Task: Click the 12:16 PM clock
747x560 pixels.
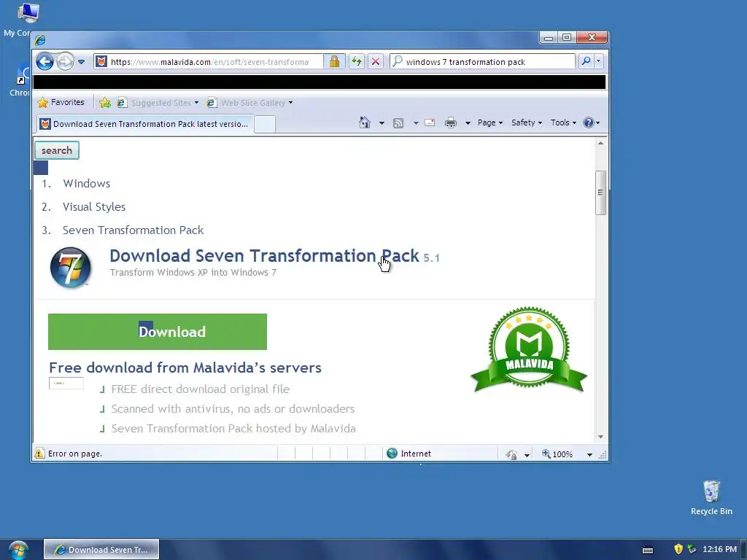Action: pyautogui.click(x=719, y=549)
